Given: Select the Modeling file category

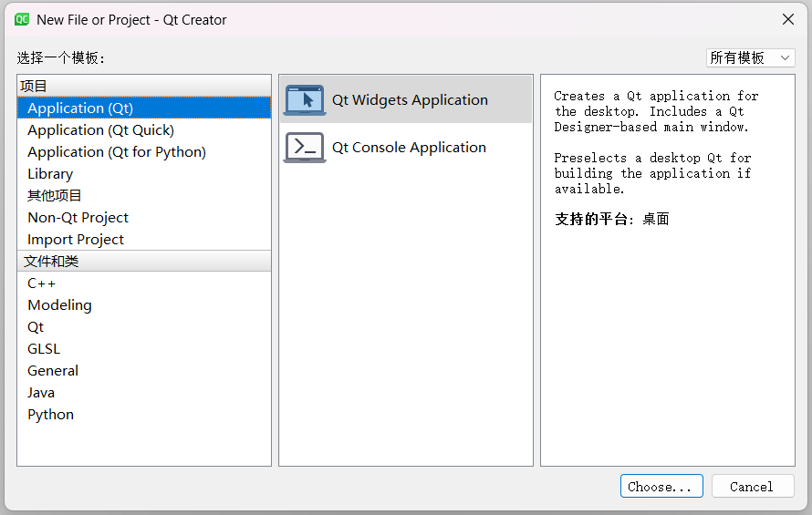Looking at the screenshot, I should pyautogui.click(x=144, y=304).
